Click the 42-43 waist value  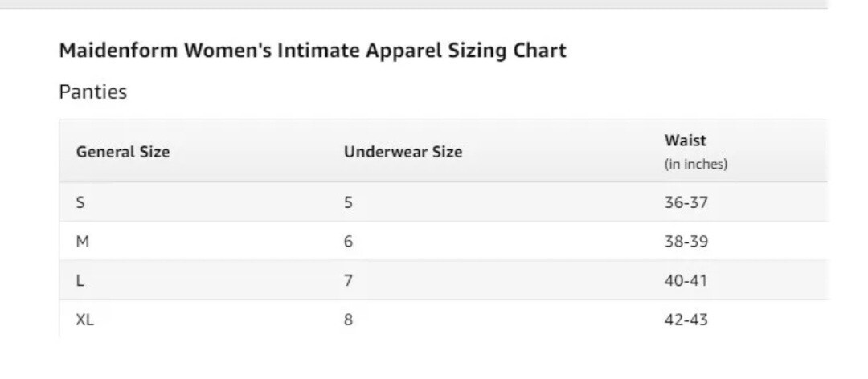(686, 320)
